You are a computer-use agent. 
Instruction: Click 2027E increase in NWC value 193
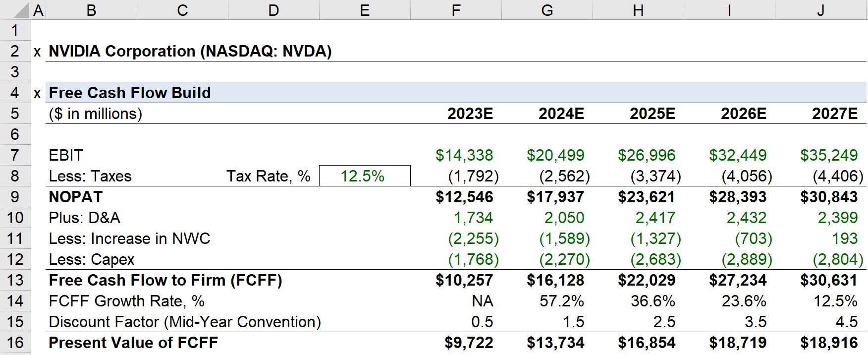(845, 238)
